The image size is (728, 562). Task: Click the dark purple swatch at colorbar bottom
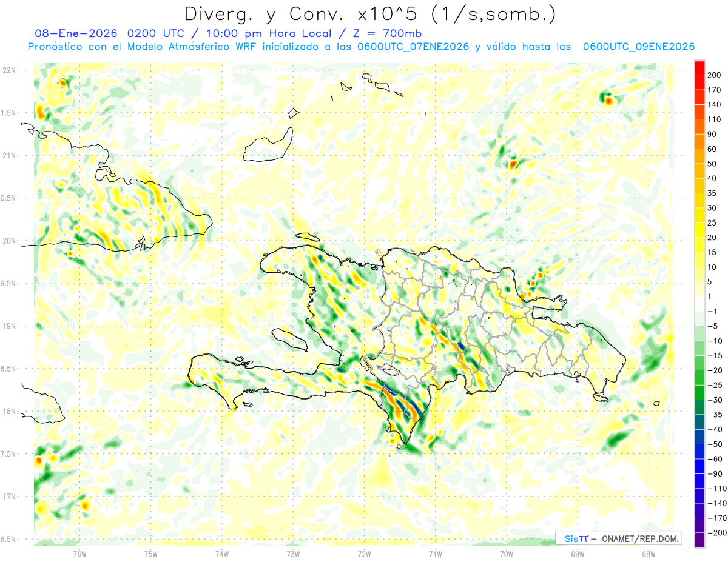(x=699, y=541)
